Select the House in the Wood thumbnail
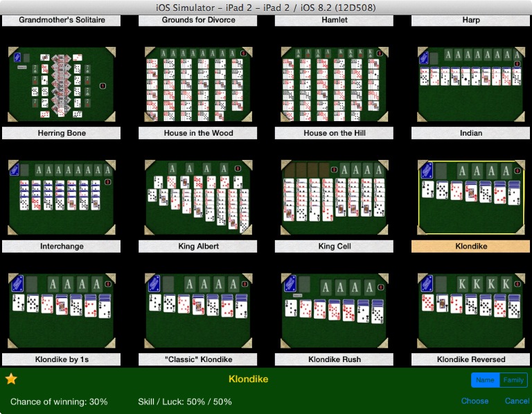 pos(198,84)
